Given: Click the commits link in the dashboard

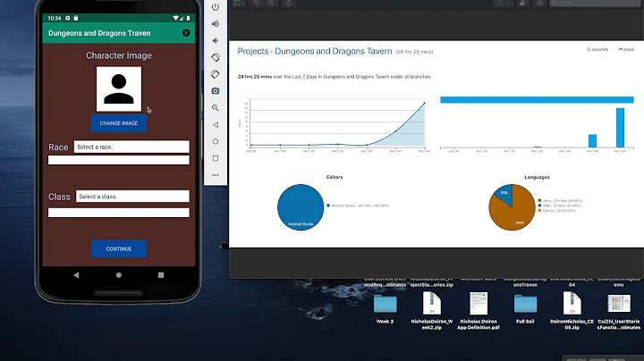Looking at the screenshot, I should pyautogui.click(x=597, y=49).
